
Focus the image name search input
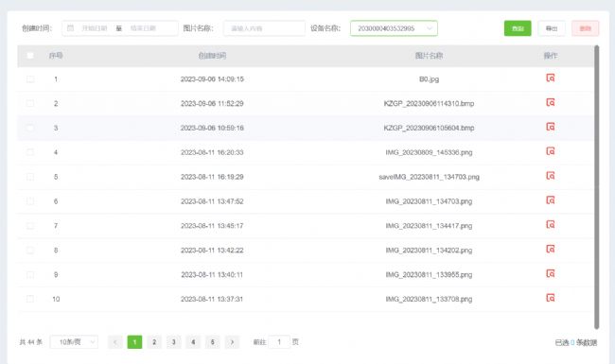264,28
